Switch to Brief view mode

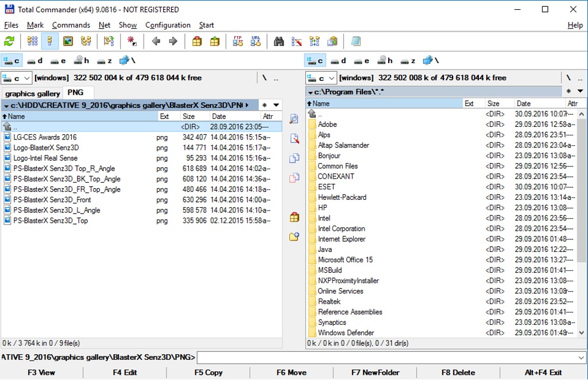pos(32,41)
